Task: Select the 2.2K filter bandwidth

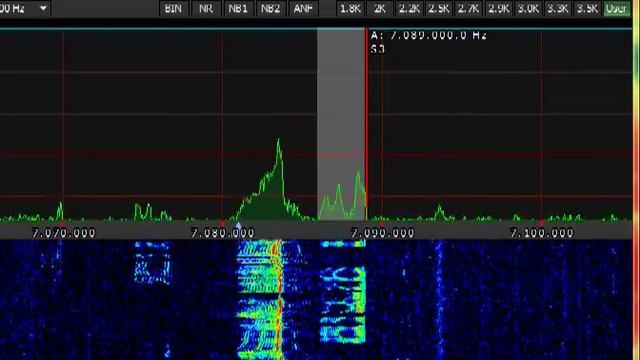Action: tap(409, 9)
